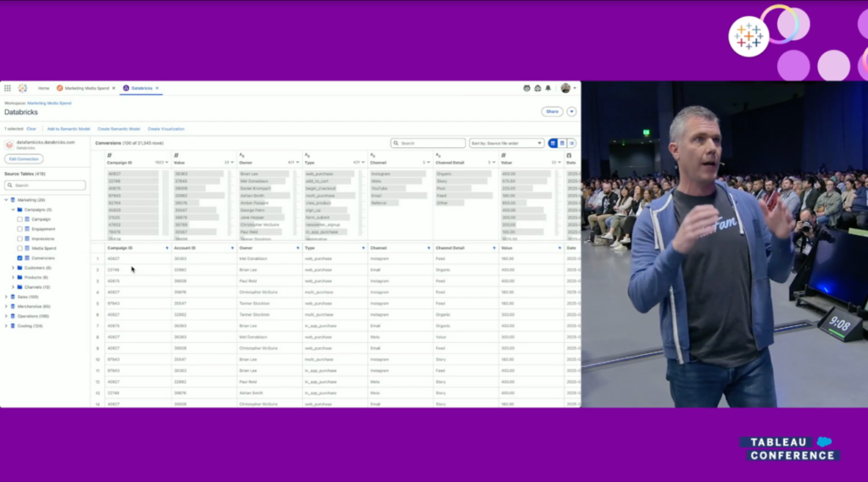Expand the Operations database node
This screenshot has width=868, height=482.
(x=6, y=316)
